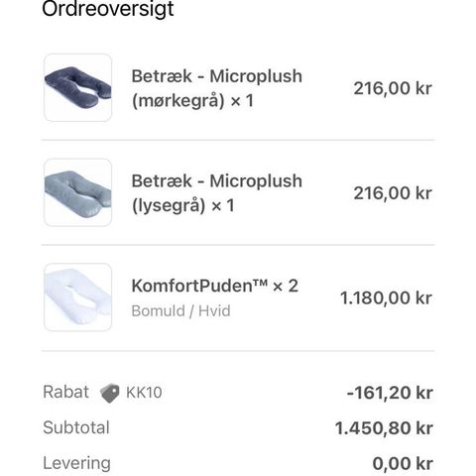Screen dimensions: 476x476
Task: Click the KK10 discount code label
Action: pyautogui.click(x=144, y=393)
